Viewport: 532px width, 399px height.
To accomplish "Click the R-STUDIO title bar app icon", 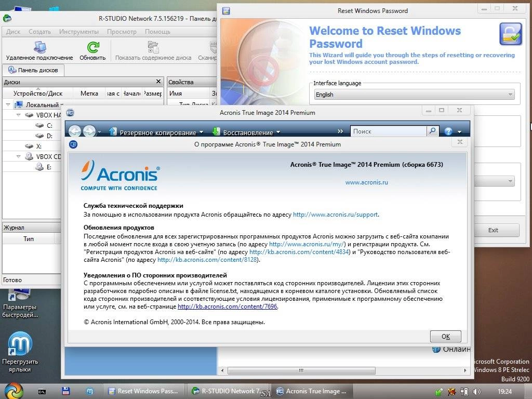I will click(x=7, y=18).
